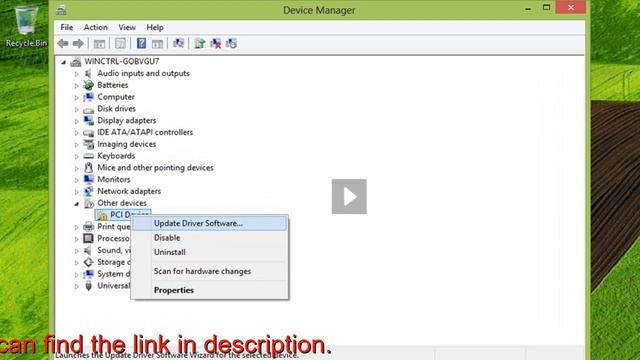
Task: Click the Batteries category icon
Action: click(88, 85)
